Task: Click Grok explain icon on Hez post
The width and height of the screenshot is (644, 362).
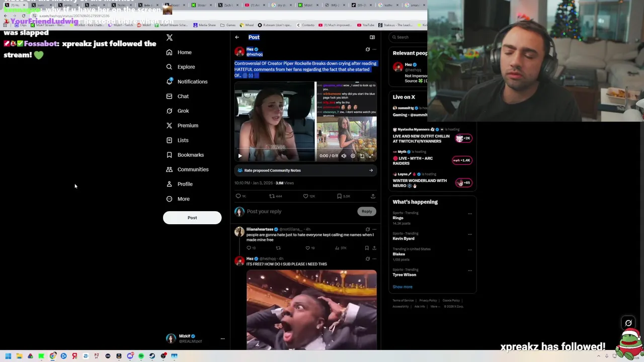Action: coord(367,49)
